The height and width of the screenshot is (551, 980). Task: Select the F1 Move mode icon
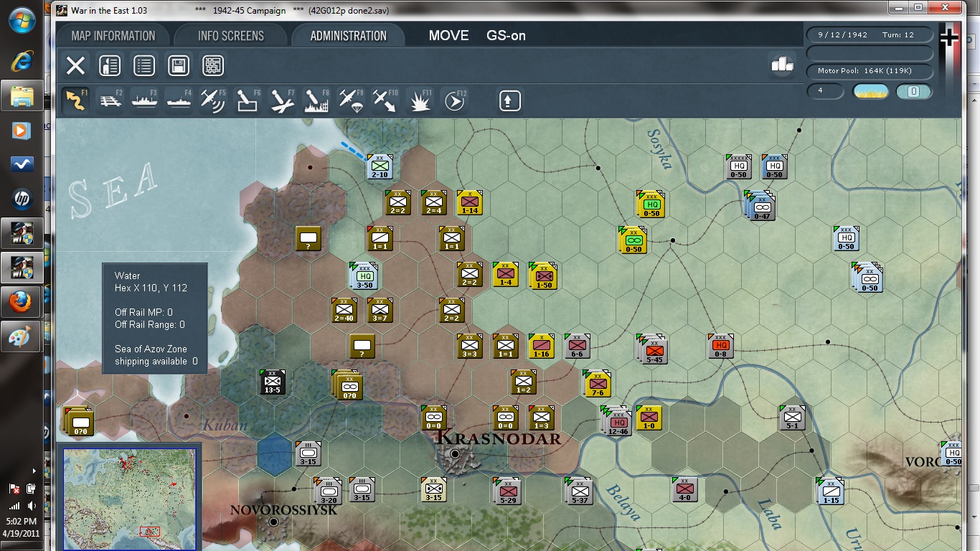click(75, 100)
